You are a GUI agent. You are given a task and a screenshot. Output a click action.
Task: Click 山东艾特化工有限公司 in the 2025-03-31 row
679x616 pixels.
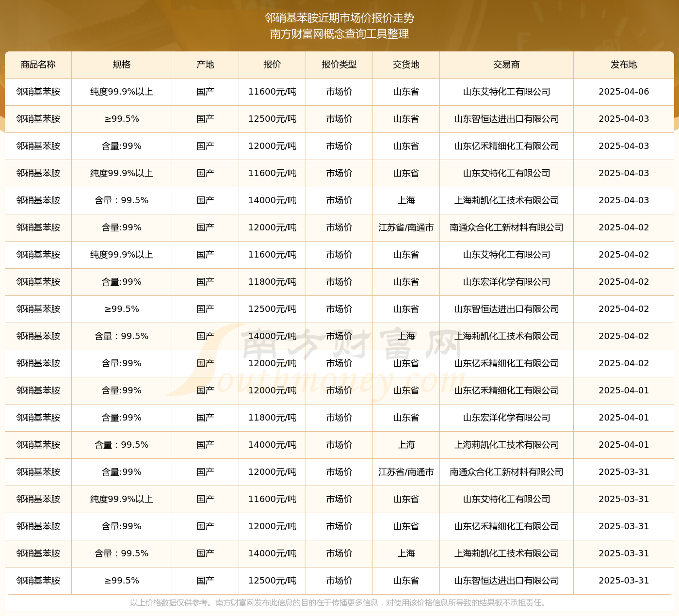coord(506,499)
